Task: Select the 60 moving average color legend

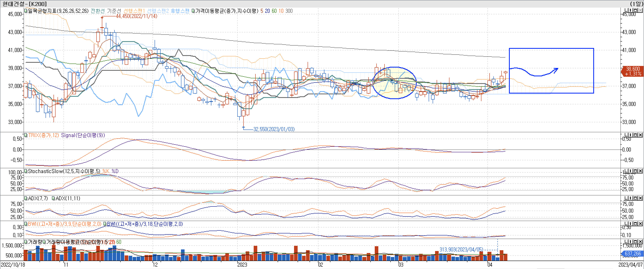Action: coord(274,11)
